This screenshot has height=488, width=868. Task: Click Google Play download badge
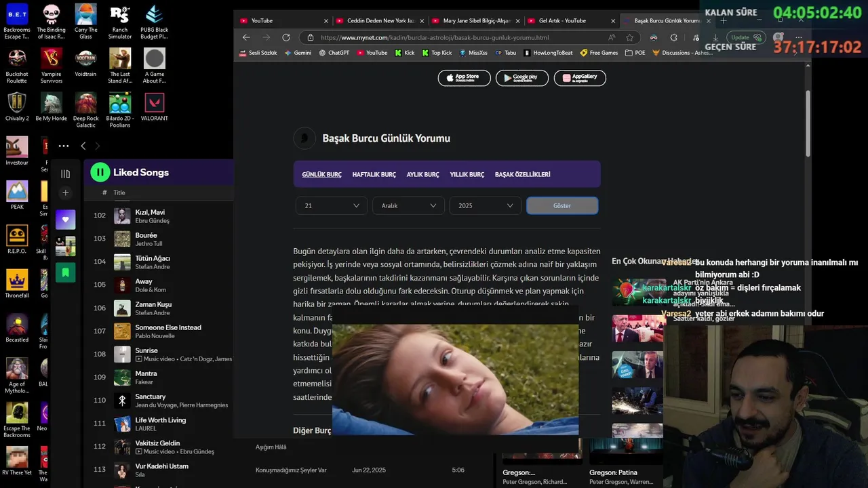coord(522,78)
